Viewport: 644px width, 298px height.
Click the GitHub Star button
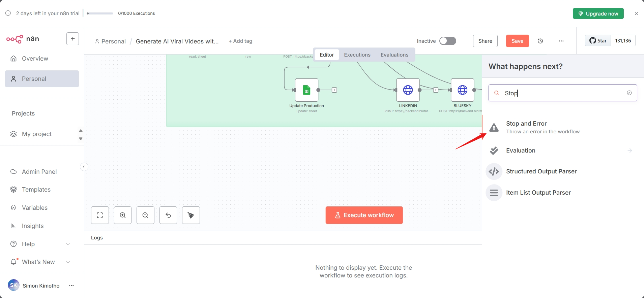[598, 40]
